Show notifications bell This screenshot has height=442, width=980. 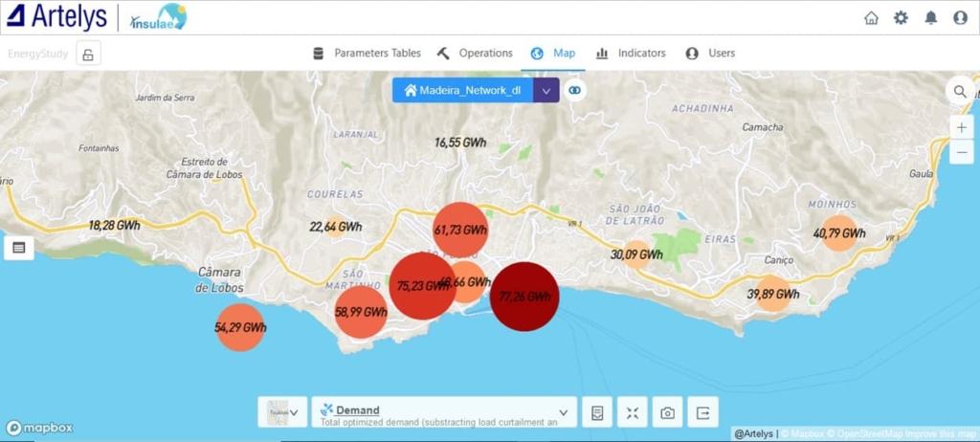[x=930, y=17]
